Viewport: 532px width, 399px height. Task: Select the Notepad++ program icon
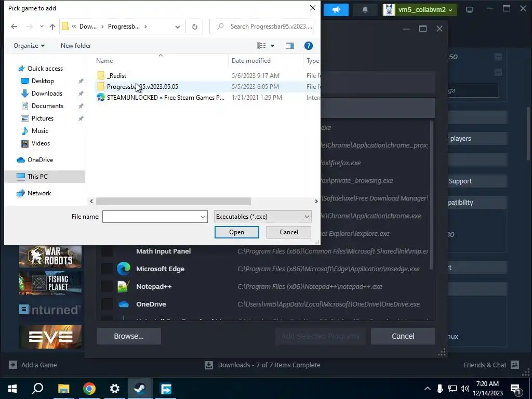[124, 286]
